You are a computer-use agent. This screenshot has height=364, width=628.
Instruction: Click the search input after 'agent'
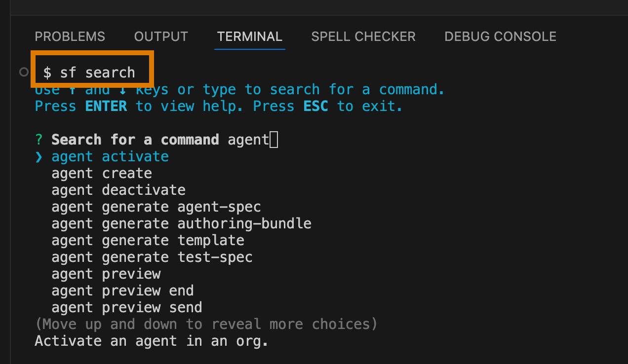click(274, 140)
